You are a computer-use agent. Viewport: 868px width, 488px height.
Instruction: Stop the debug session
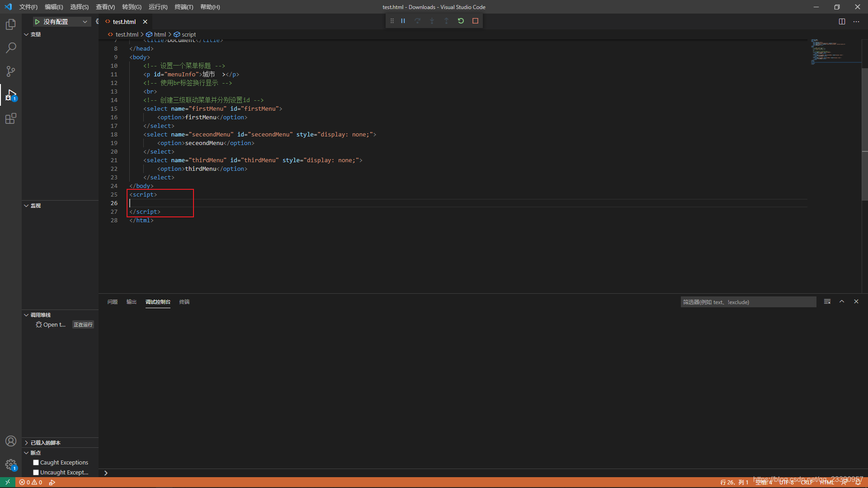tap(475, 21)
